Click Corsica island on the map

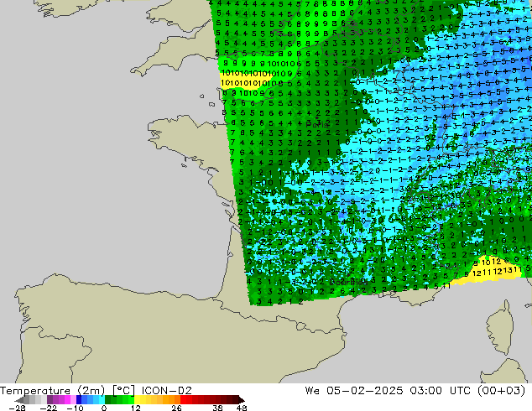502,329
